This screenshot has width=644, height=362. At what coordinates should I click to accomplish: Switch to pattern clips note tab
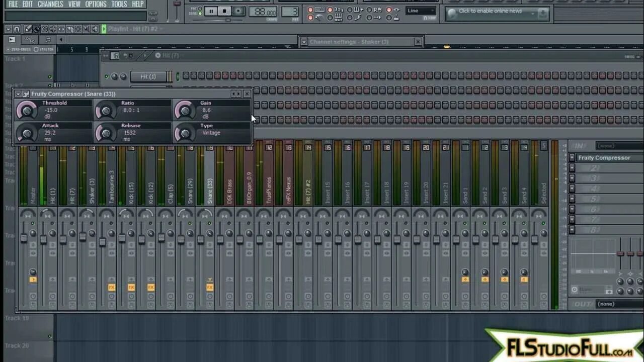[x=48, y=40]
